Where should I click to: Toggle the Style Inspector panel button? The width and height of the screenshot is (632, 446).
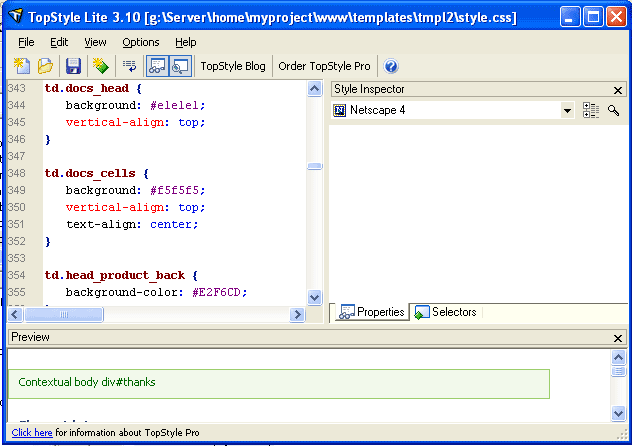[157, 66]
